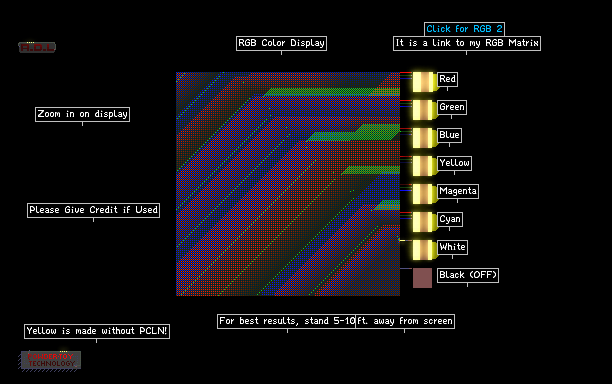Activate the Magenta color switch
The image size is (612, 384).
tap(423, 194)
